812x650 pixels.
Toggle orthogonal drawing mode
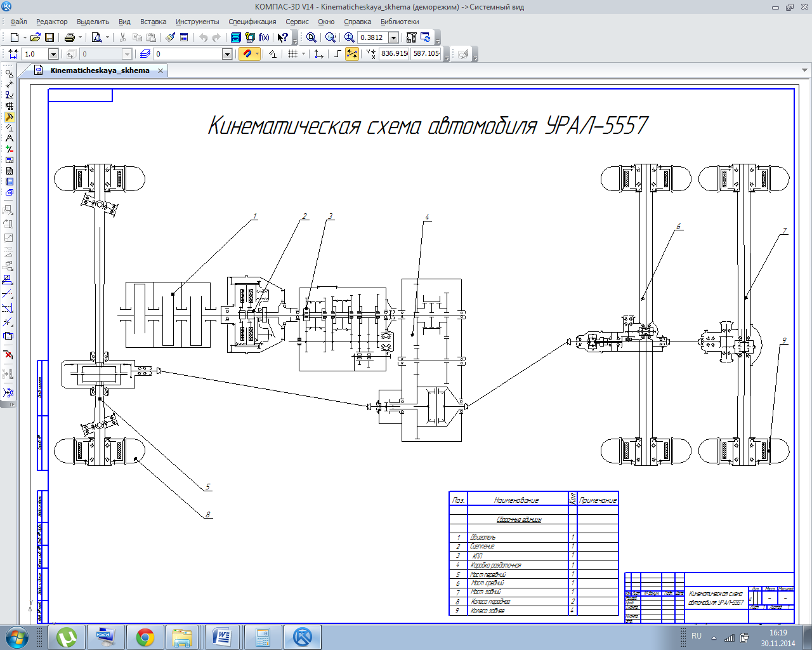[337, 54]
